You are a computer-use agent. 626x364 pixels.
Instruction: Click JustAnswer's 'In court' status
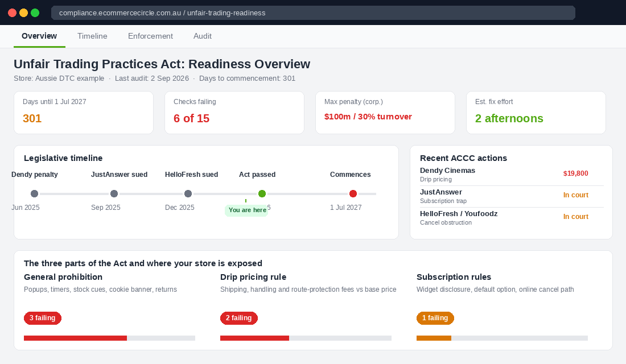(x=576, y=195)
